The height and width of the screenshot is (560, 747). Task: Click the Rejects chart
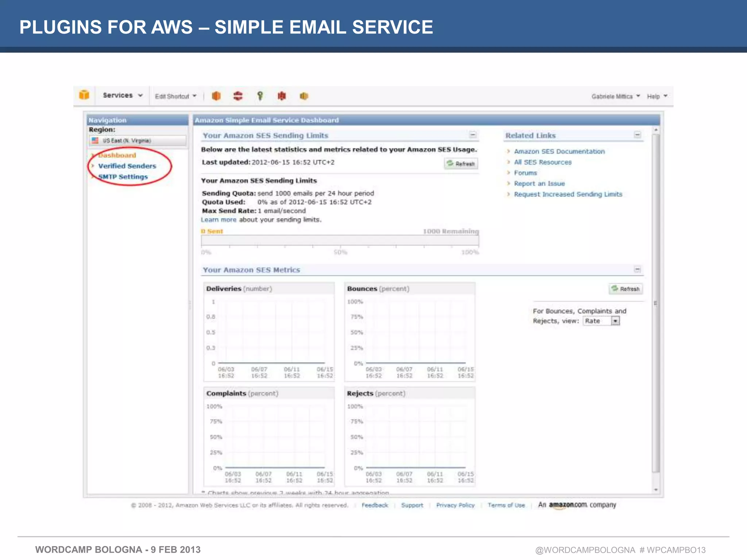(410, 436)
